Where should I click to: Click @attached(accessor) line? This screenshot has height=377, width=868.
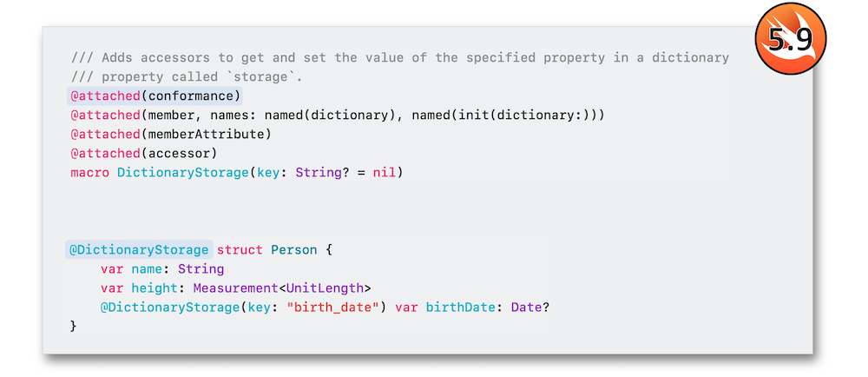pyautogui.click(x=143, y=154)
